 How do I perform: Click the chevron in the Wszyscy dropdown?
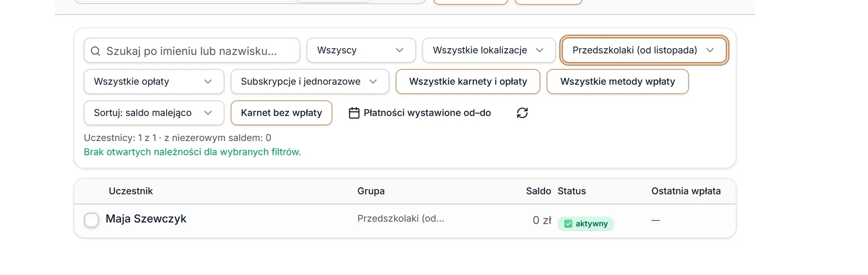400,50
